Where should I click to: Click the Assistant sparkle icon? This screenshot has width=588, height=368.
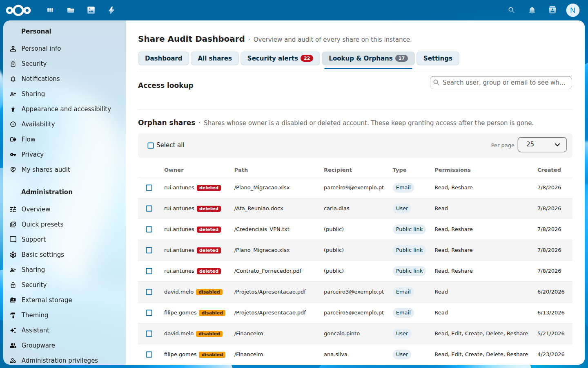(x=13, y=330)
